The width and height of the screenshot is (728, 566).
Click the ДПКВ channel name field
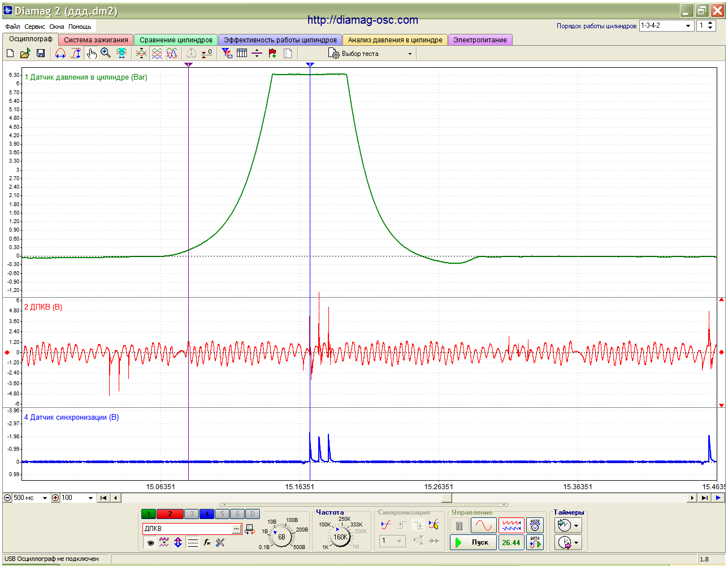[x=187, y=529]
